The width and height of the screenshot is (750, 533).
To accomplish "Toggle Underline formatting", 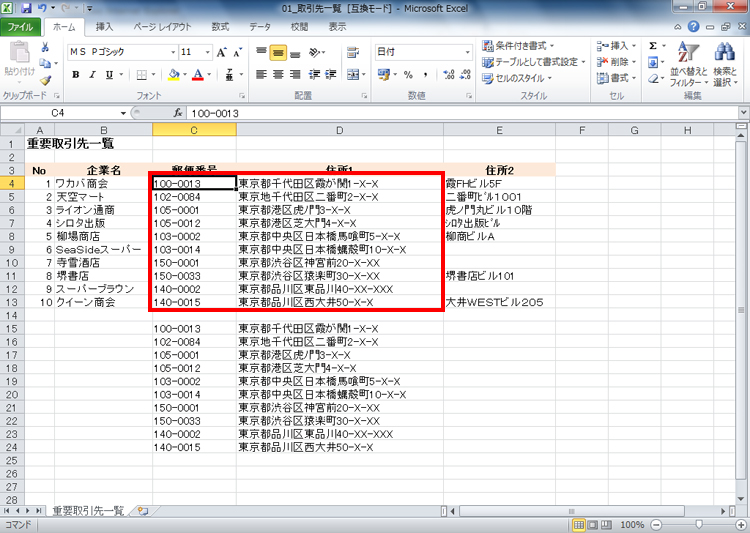I will 110,75.
